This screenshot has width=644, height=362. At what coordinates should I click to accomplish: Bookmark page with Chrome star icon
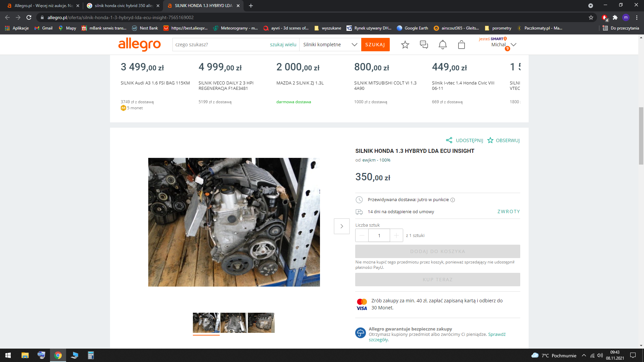coord(591,17)
